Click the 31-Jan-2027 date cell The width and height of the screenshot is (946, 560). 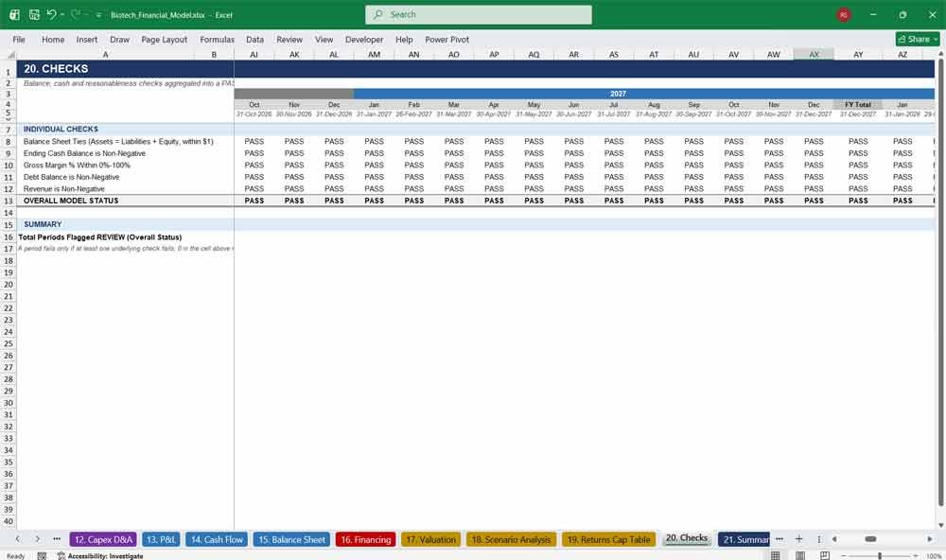[x=374, y=114]
